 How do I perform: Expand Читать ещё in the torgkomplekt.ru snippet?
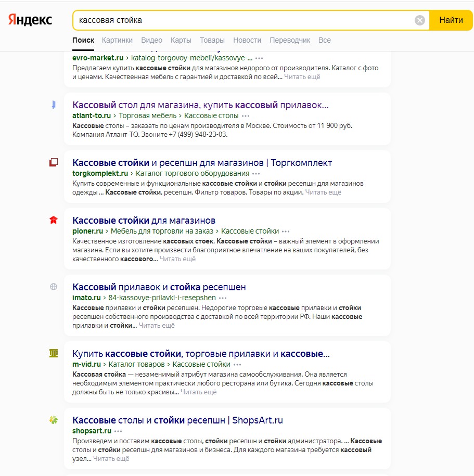tap(323, 192)
